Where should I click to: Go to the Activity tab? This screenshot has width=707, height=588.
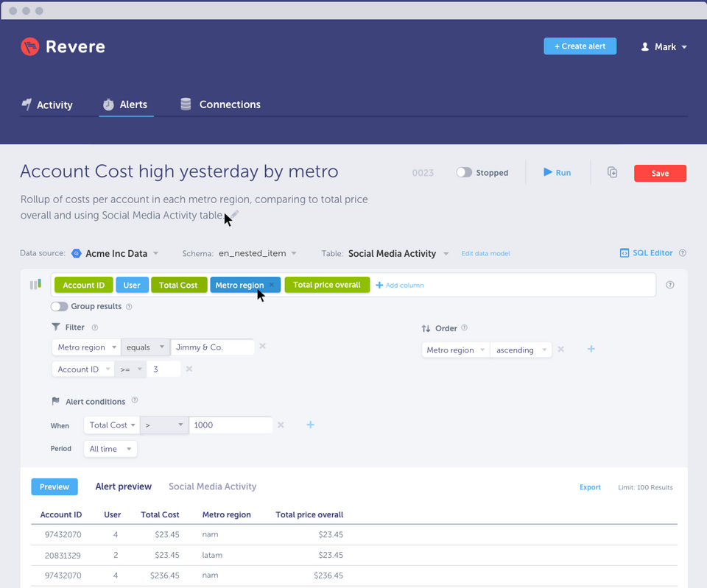click(x=47, y=105)
